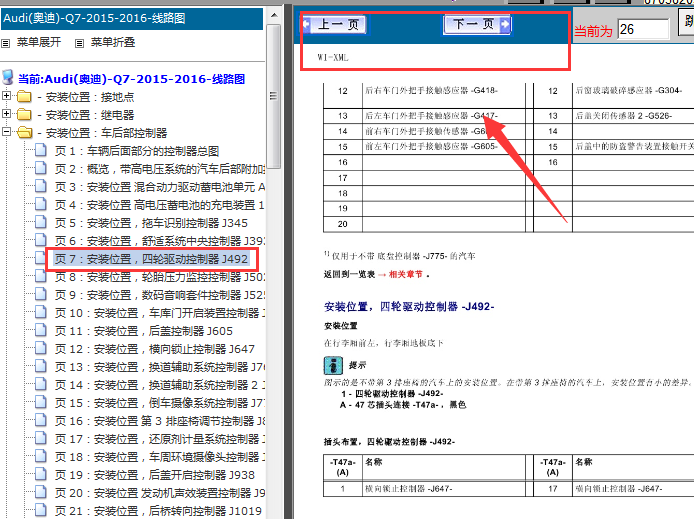Click the Audi(奥迪)-Q7-2015-2016-线路图 title bar
The height and width of the screenshot is (519, 694).
(x=132, y=19)
